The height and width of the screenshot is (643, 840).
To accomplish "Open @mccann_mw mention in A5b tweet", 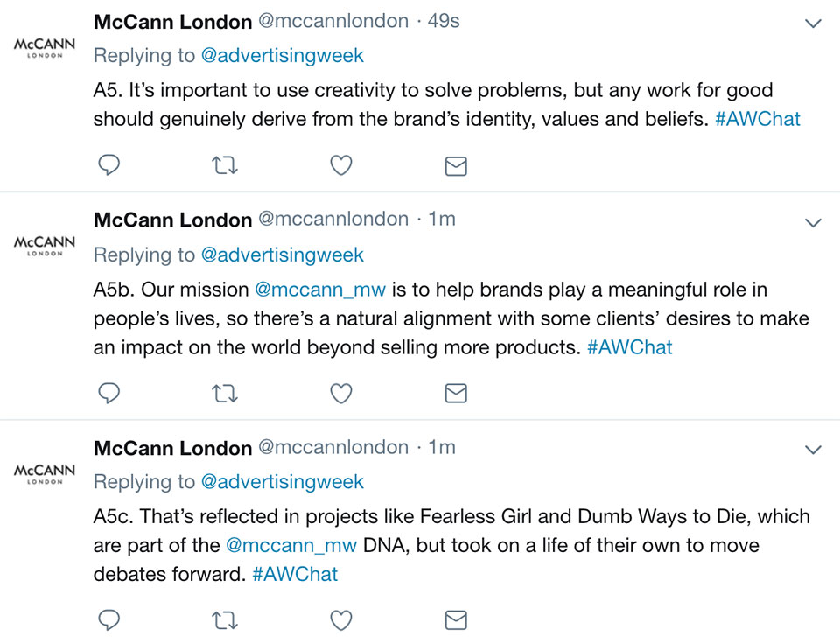I will pos(320,290).
